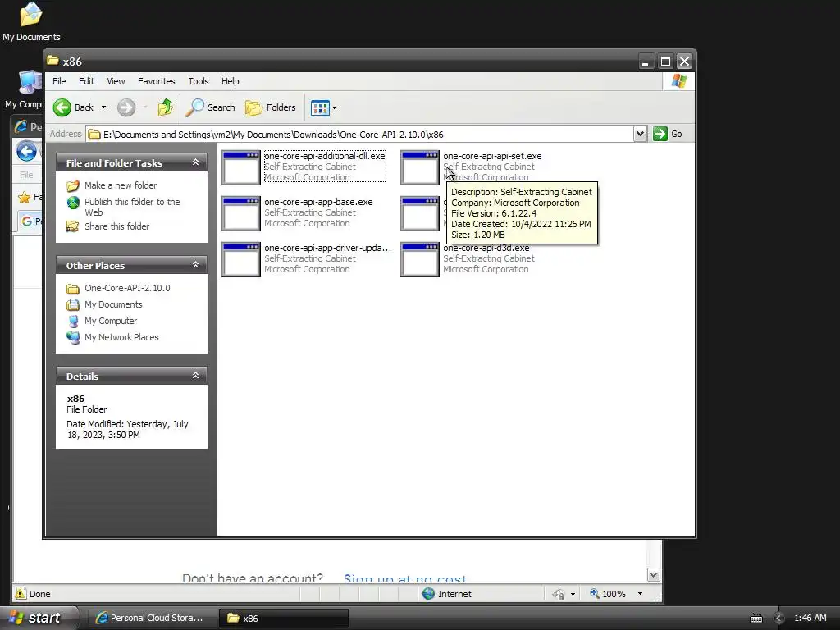Open Search with the magnifier button
This screenshot has width=840, height=630.
click(210, 107)
